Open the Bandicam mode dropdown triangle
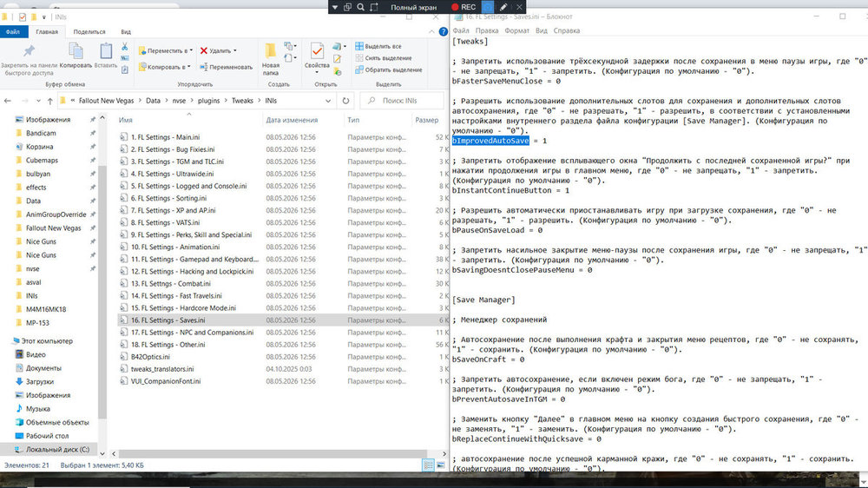Screen dimensions: 868x488 click(x=335, y=7)
